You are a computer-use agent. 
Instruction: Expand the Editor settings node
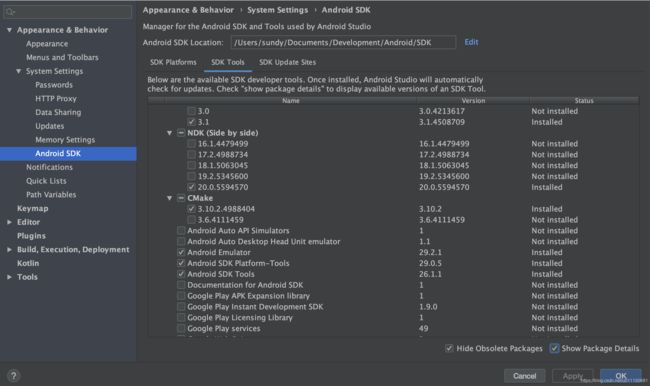(x=9, y=222)
